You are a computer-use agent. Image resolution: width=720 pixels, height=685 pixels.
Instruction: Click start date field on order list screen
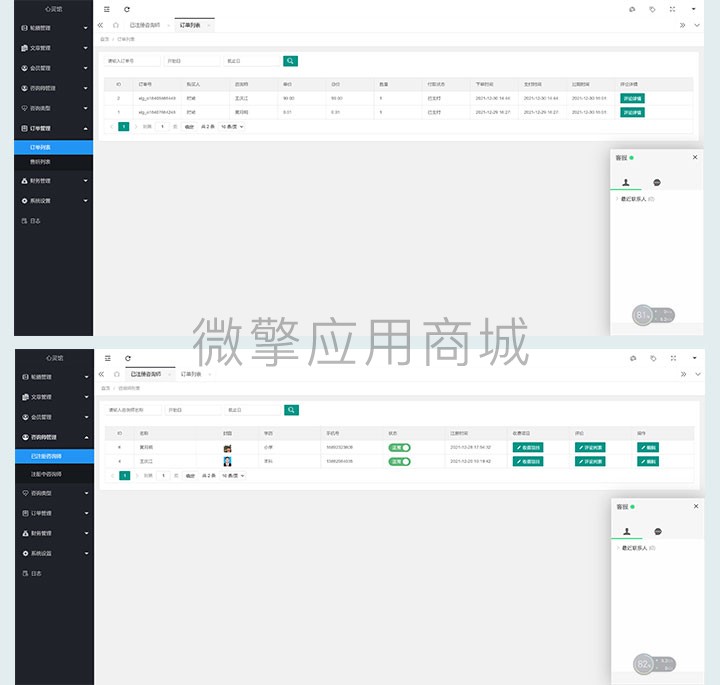pyautogui.click(x=192, y=61)
